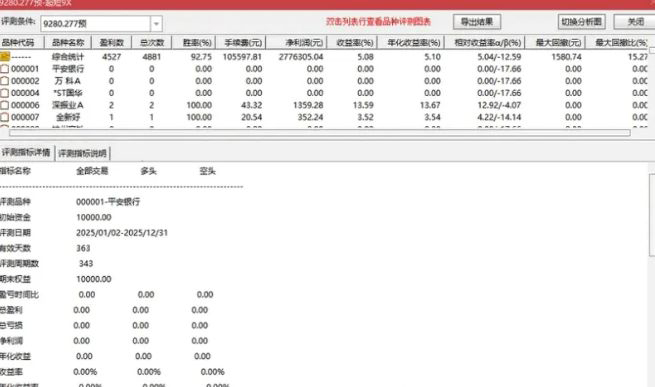655x387 pixels.
Task: Click net profit value 2776305.04
Action: click(301, 56)
